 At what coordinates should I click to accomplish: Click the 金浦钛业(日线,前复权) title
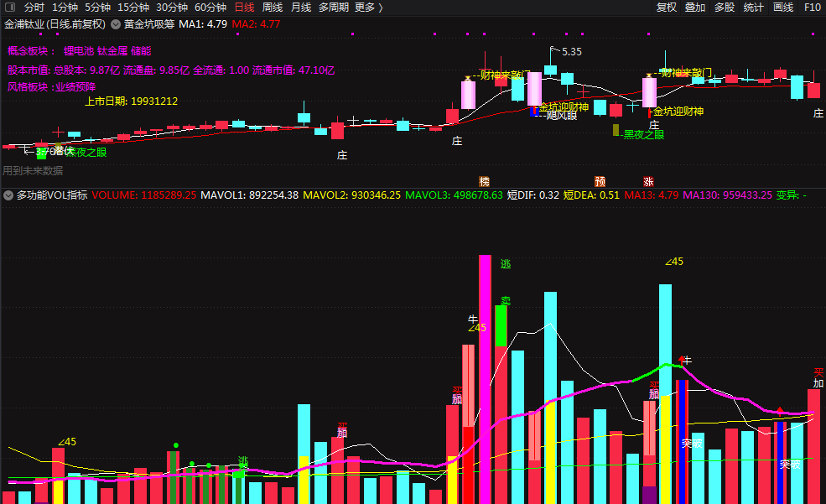click(55, 24)
